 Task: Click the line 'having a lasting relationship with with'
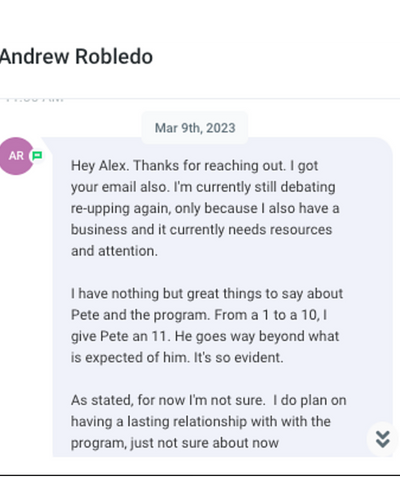point(201,422)
